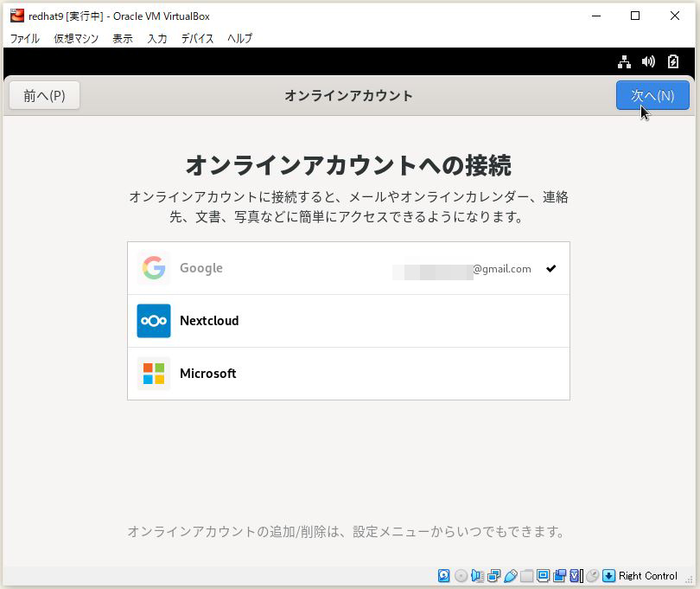Click the GNOME volume speaker icon
Image resolution: width=700 pixels, height=589 pixels.
pos(648,61)
